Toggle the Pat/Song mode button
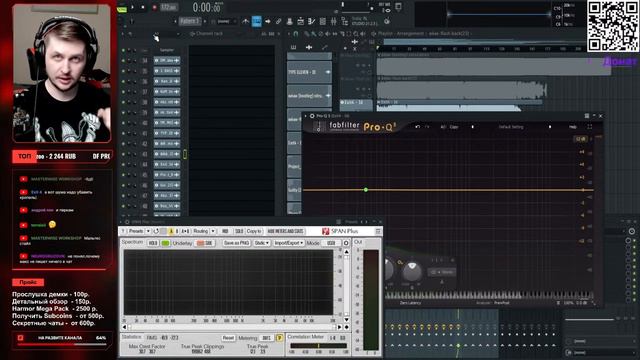 pos(122,8)
